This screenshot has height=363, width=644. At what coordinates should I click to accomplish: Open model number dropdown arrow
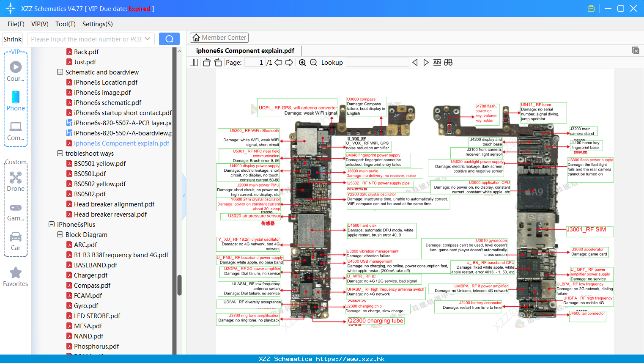click(x=148, y=39)
